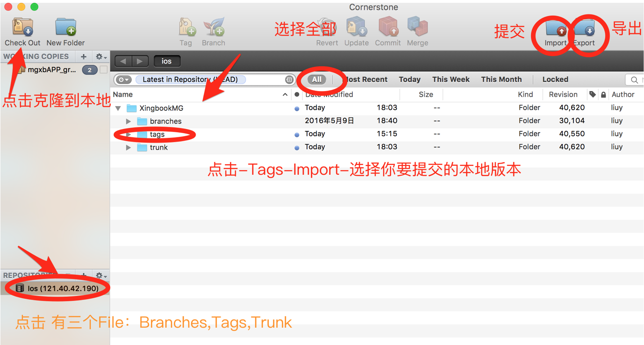Click the Update toolbar icon
The height and width of the screenshot is (345, 644).
click(x=356, y=27)
